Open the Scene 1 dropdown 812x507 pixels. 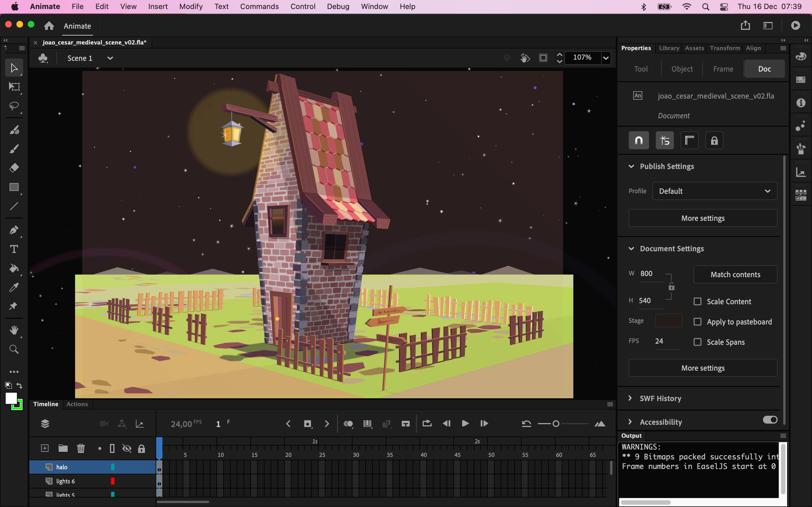(x=110, y=58)
